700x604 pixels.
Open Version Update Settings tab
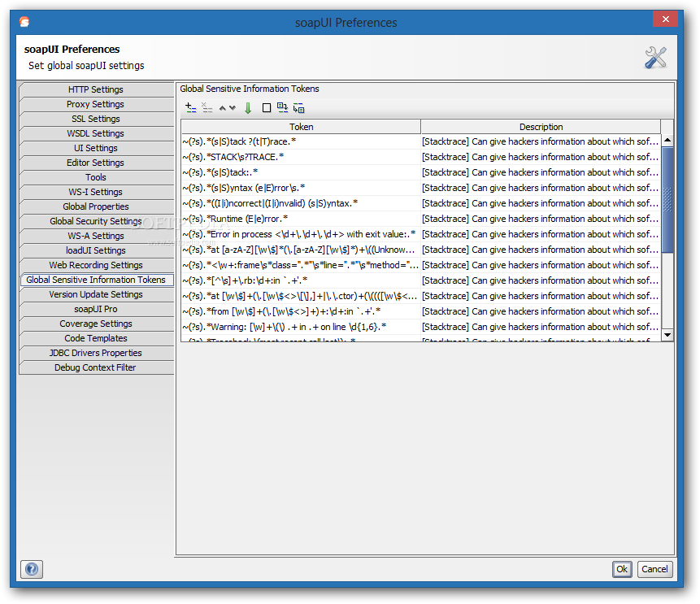(96, 294)
